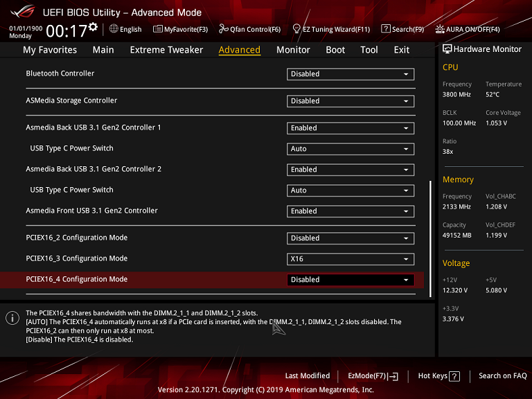Click the 01/01/1900 Monday date

coord(26,33)
